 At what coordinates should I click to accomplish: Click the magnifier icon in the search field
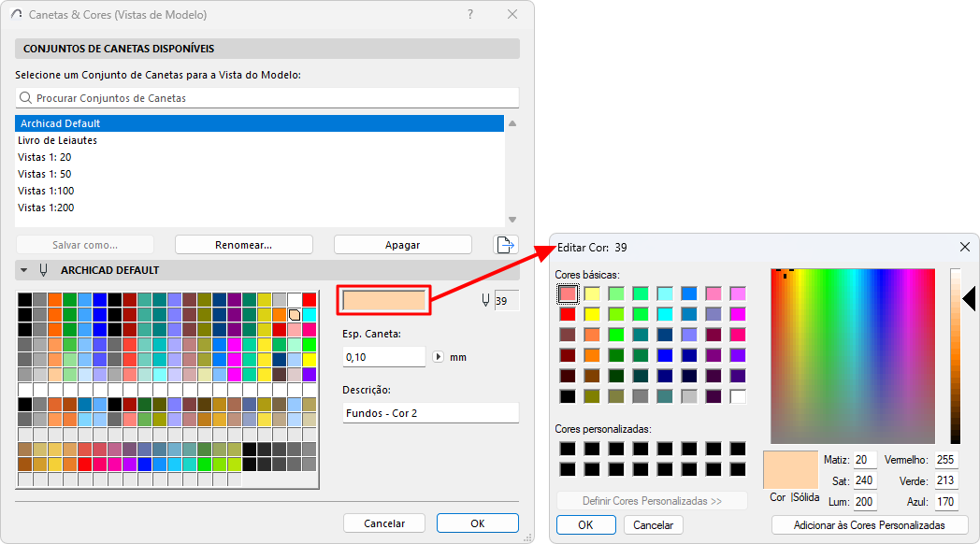(x=26, y=97)
